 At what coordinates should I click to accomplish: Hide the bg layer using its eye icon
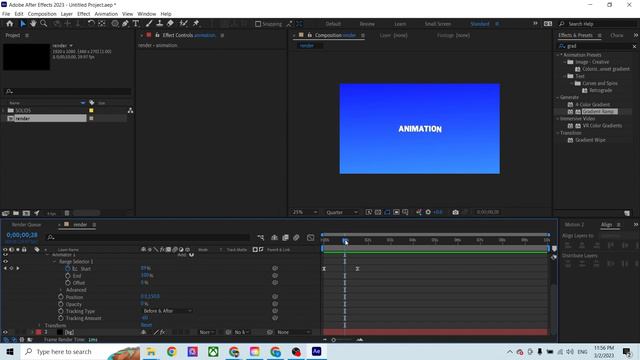(5, 332)
